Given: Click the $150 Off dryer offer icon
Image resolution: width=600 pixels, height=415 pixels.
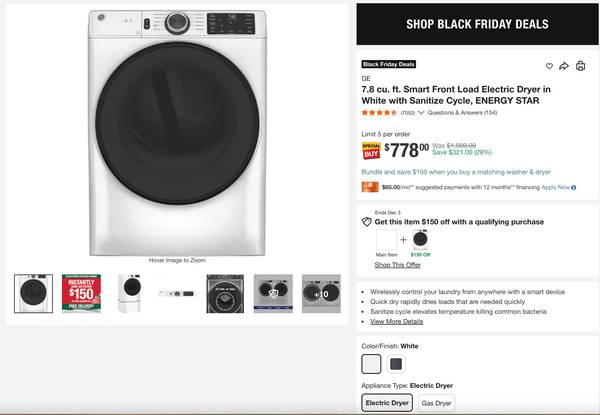Looking at the screenshot, I should (x=420, y=240).
